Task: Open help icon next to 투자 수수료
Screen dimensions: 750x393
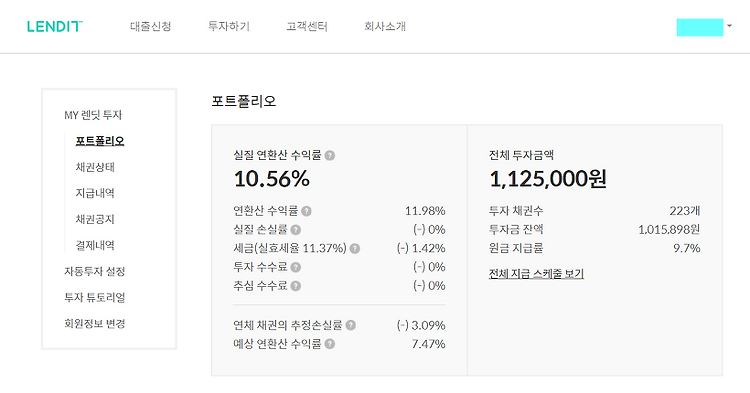Action: point(296,267)
